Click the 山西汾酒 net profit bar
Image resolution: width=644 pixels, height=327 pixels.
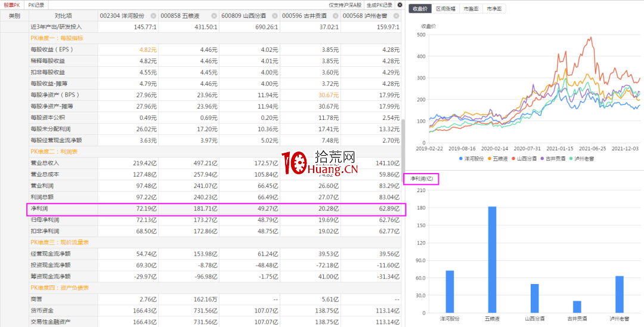click(x=534, y=298)
